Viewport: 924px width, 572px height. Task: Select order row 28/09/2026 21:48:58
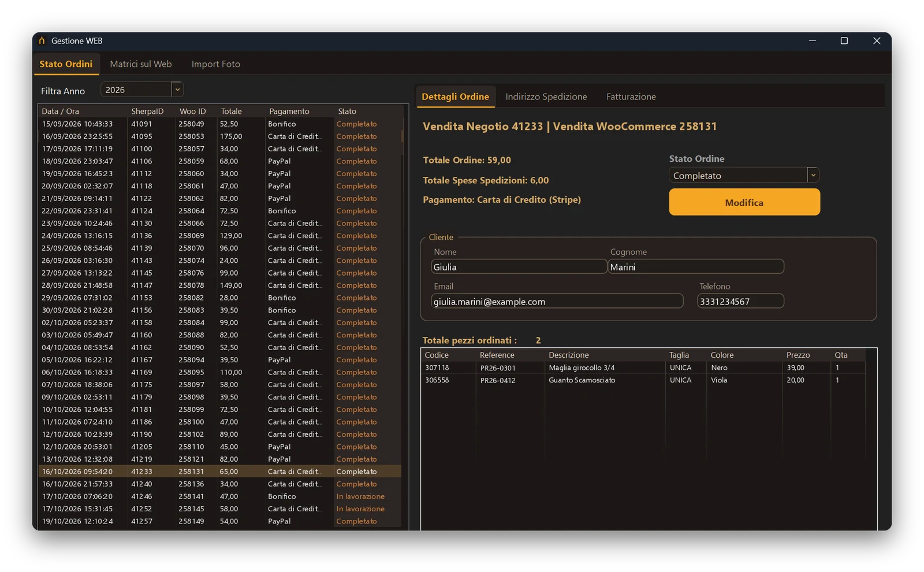(x=220, y=285)
